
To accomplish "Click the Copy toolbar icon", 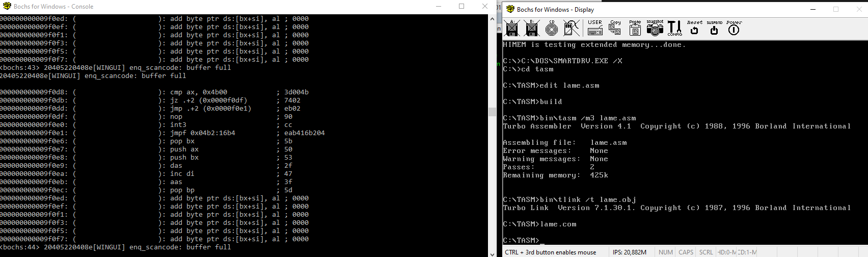I will (615, 28).
